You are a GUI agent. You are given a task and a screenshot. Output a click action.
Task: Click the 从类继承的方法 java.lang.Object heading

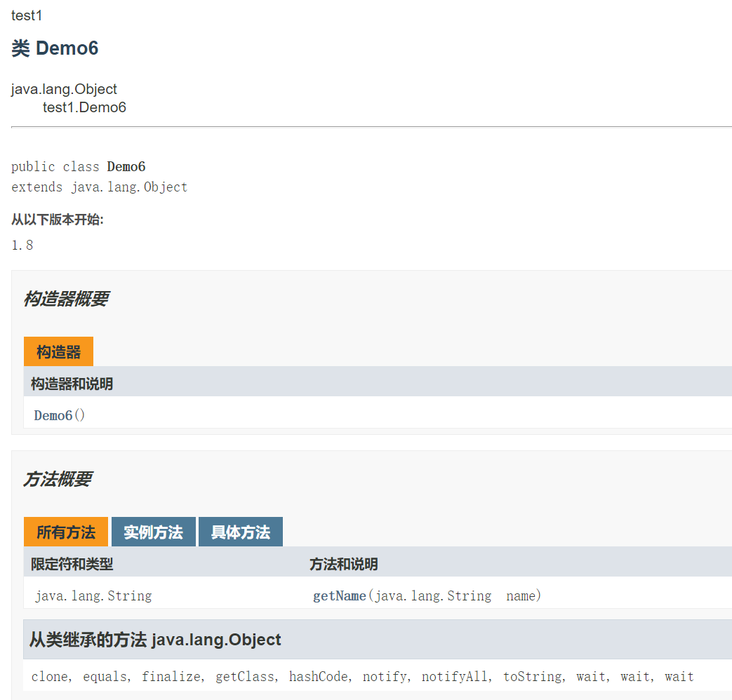point(155,640)
